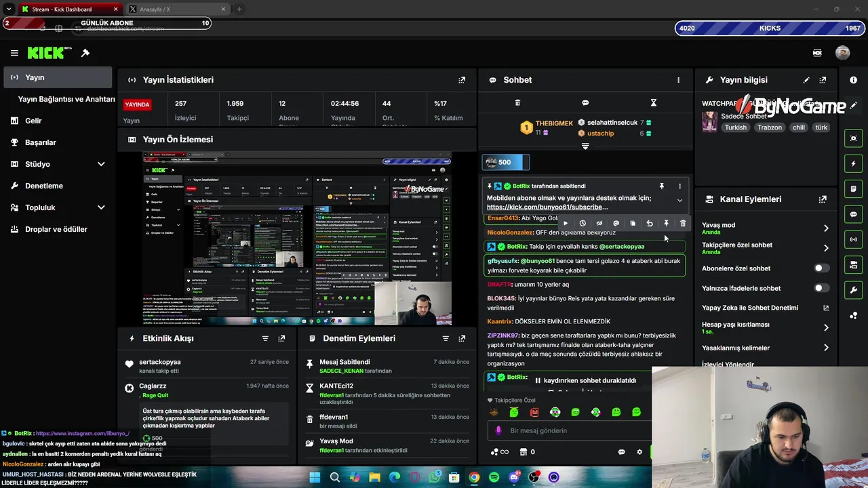
Task: Click the copy icon in the message hover toolbar
Action: 633,223
